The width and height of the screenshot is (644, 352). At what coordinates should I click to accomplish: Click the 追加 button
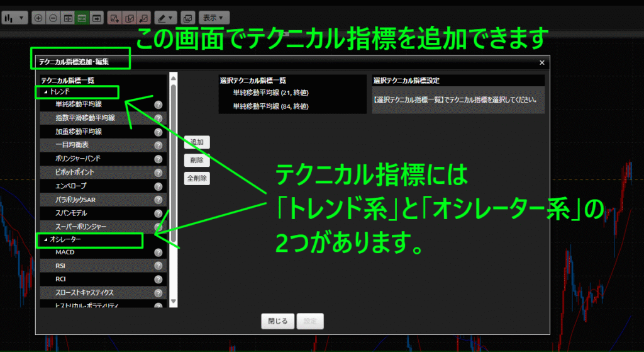point(197,142)
